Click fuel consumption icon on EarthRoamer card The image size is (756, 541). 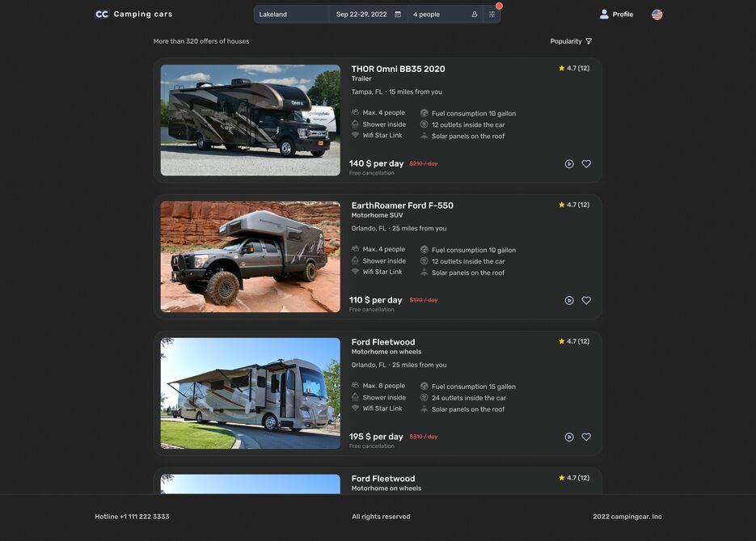click(x=424, y=249)
